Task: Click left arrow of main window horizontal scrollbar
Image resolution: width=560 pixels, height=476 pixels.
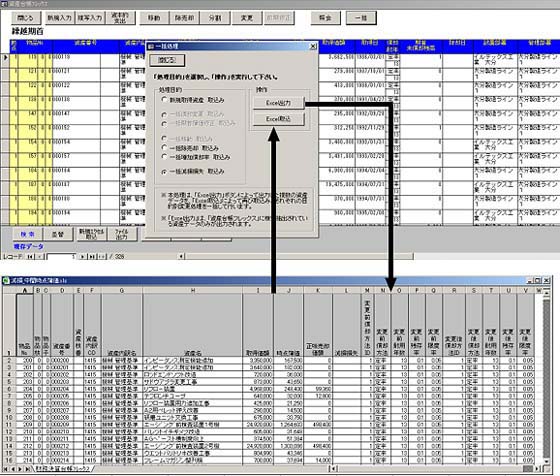Action: (x=181, y=256)
